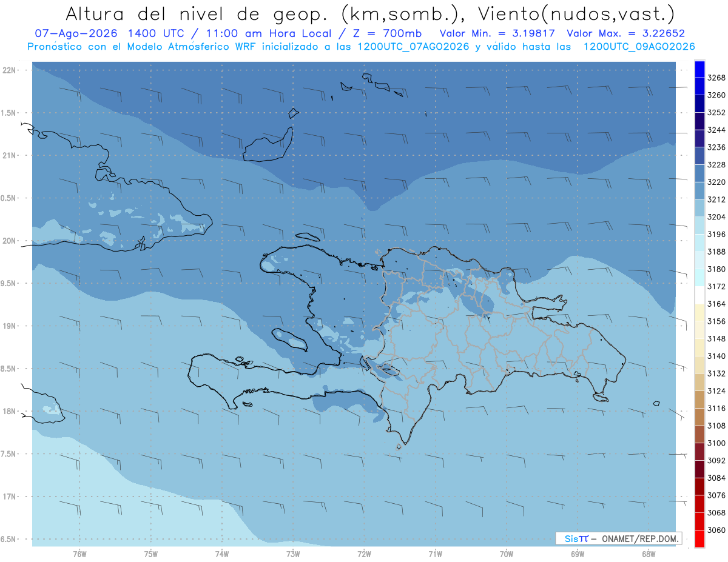Viewport: 728px width, 562px height.
Task: Click the 20N latitude axis label
Action: tap(8, 241)
